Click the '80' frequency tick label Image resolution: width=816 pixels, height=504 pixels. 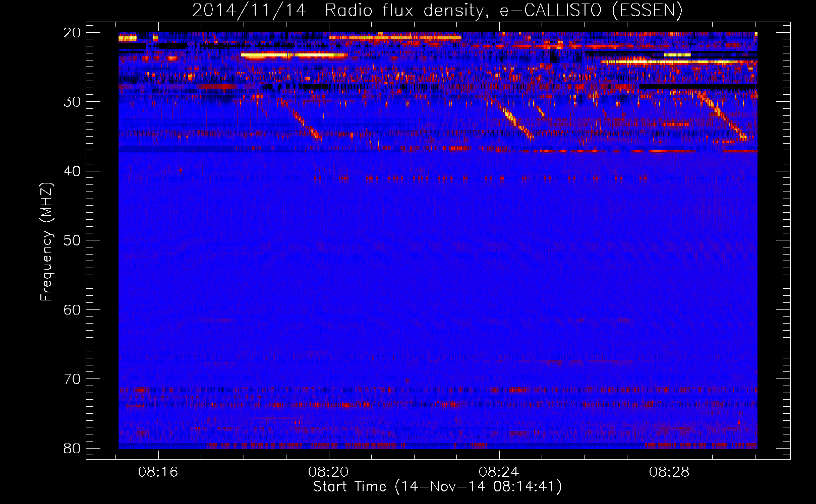(x=72, y=449)
